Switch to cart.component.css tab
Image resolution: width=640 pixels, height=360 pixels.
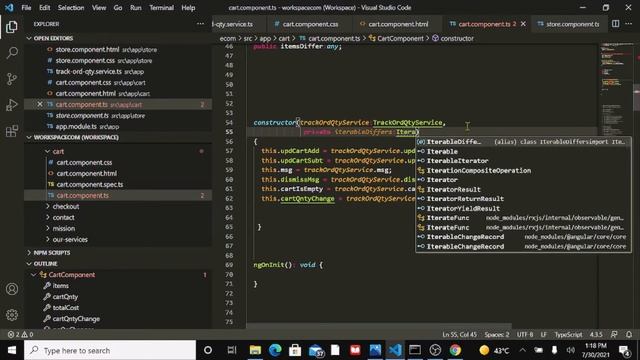(310, 24)
